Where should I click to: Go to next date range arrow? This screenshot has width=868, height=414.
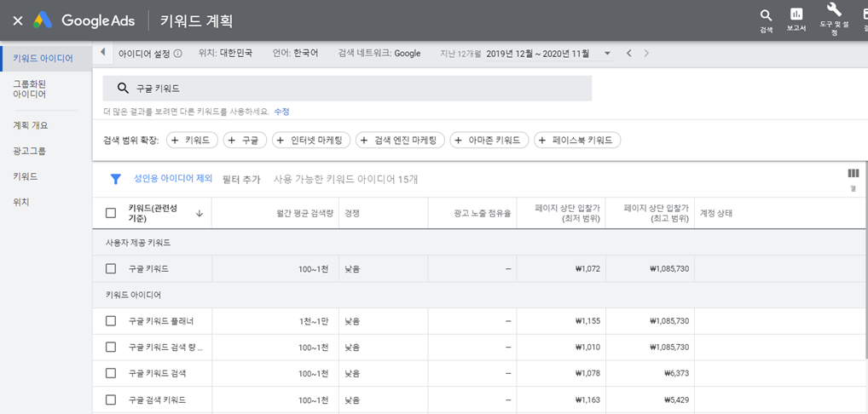pos(646,54)
